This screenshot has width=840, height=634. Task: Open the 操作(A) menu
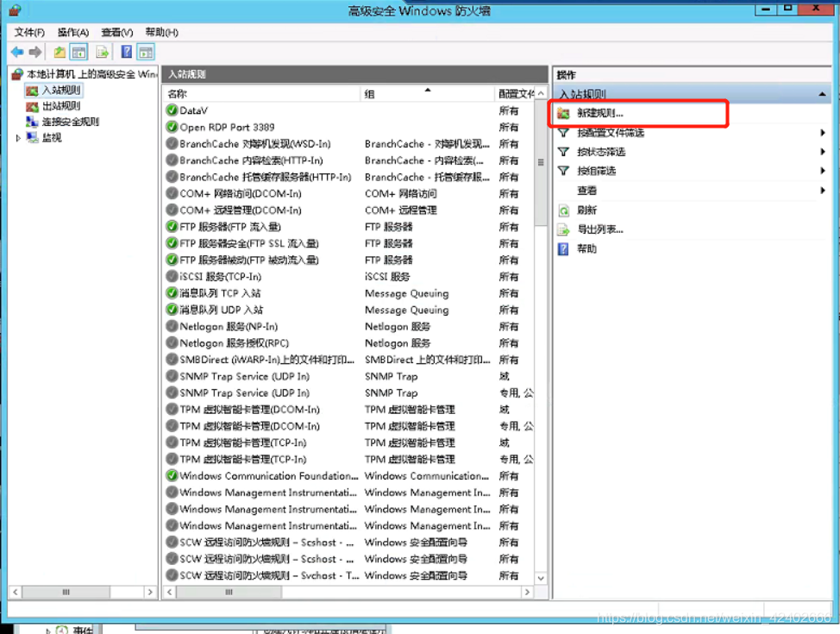pos(73,33)
